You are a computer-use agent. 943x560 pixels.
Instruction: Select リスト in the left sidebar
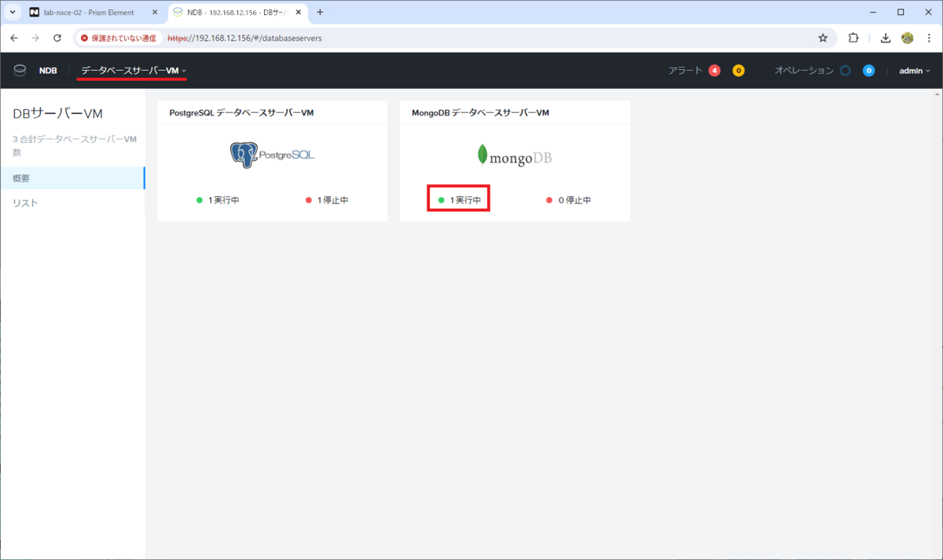pyautogui.click(x=72, y=203)
